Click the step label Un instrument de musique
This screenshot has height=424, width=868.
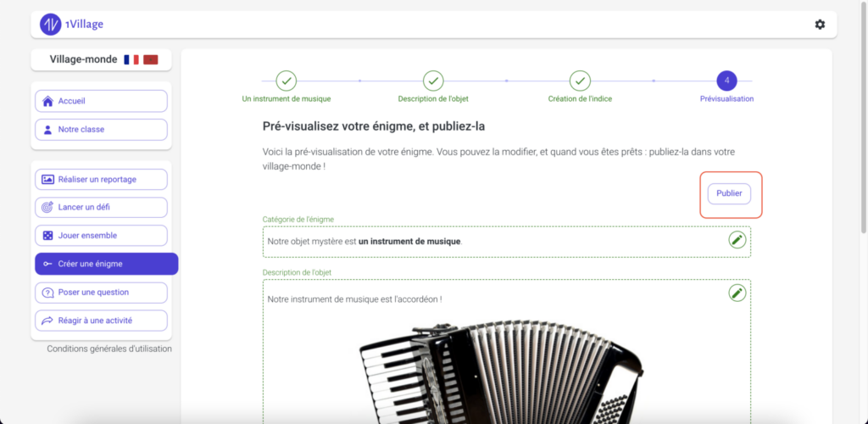click(287, 99)
